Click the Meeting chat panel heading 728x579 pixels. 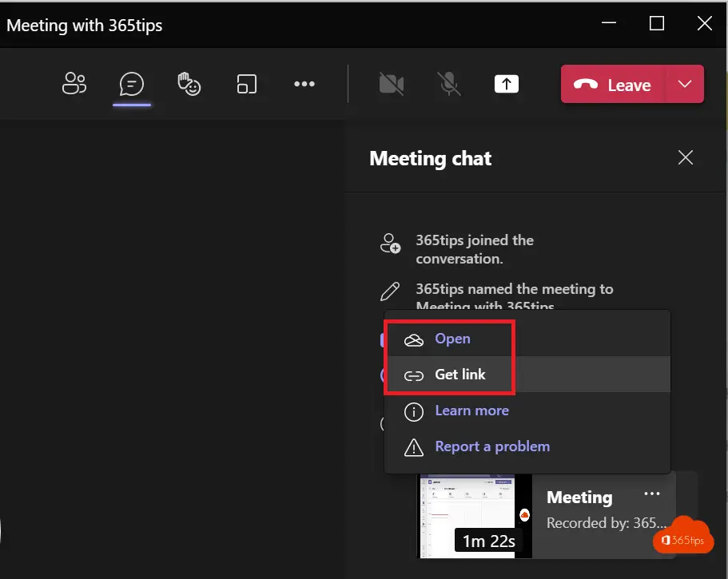[431, 159]
